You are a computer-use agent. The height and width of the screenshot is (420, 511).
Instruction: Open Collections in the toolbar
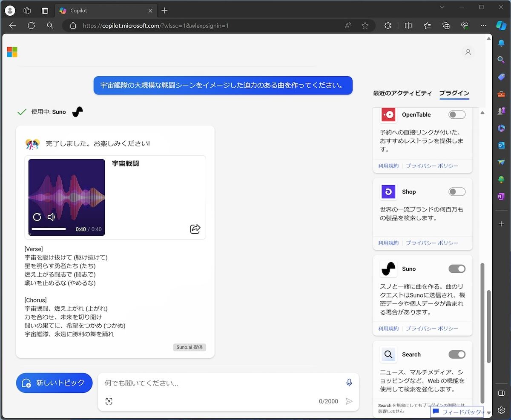coord(446,26)
